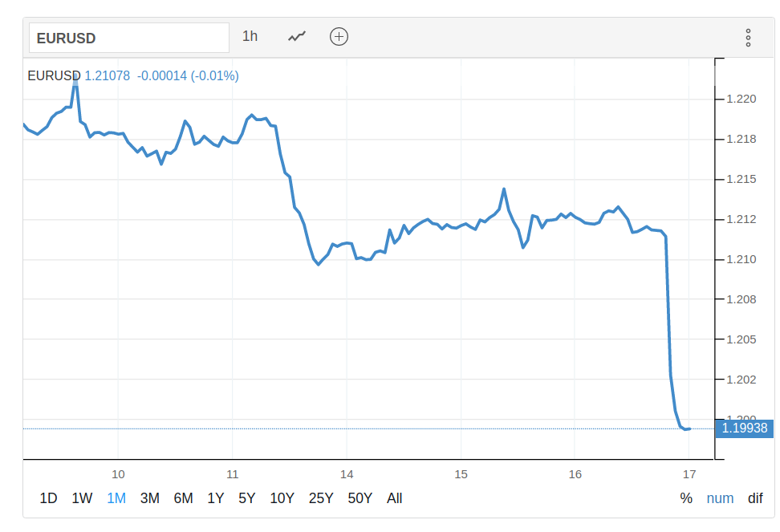Show the 25Y time range
The height and width of the screenshot is (532, 780).
click(321, 498)
